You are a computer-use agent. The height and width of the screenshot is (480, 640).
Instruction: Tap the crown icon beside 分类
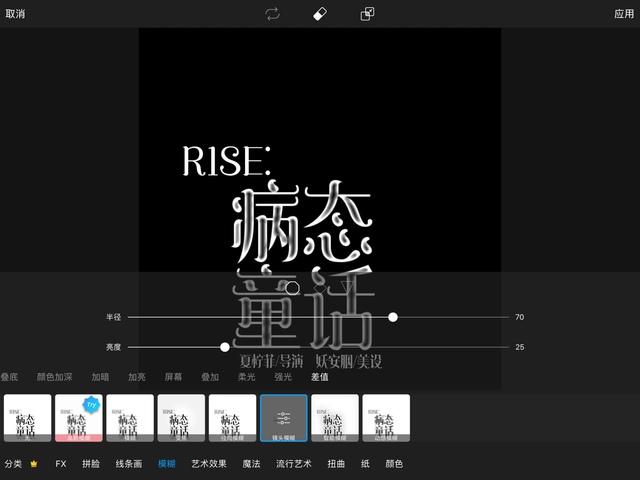[x=34, y=464]
